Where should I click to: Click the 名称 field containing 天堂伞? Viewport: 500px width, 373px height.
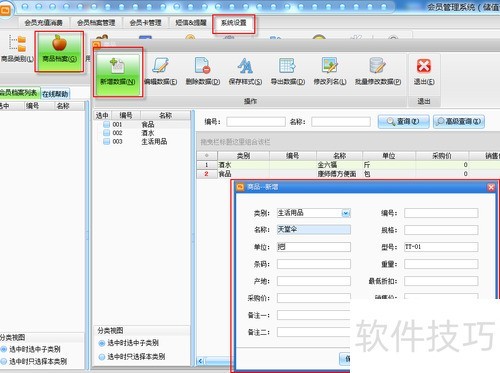[x=314, y=229]
